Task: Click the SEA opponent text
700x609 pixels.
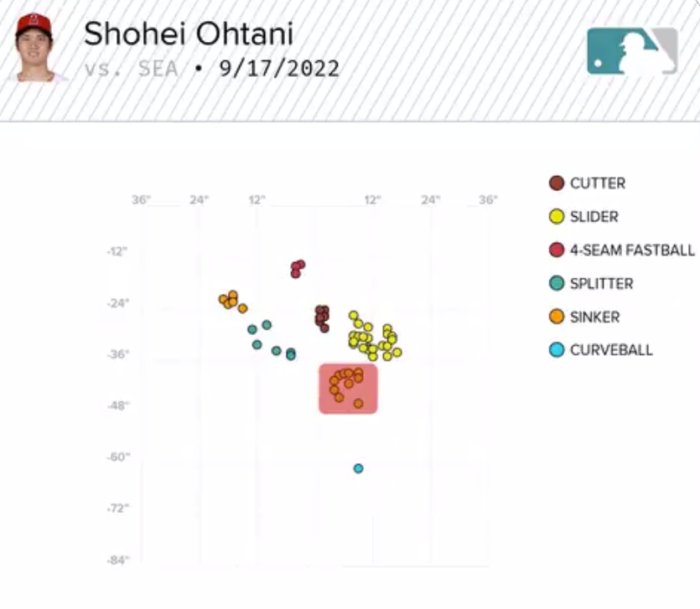Action: tap(158, 69)
